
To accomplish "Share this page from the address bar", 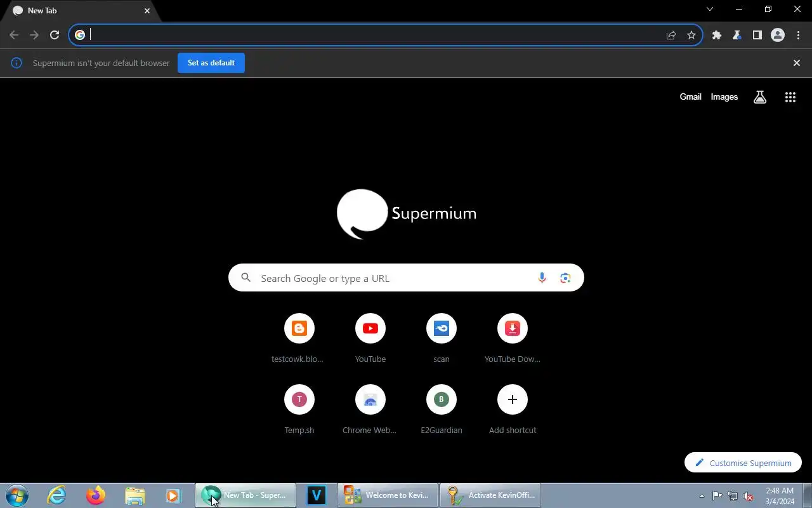I will pyautogui.click(x=671, y=35).
